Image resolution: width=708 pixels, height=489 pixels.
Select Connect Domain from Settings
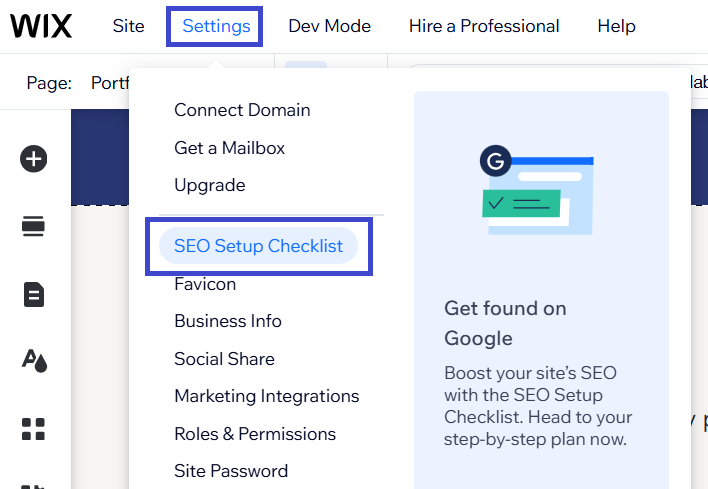pyautogui.click(x=242, y=110)
